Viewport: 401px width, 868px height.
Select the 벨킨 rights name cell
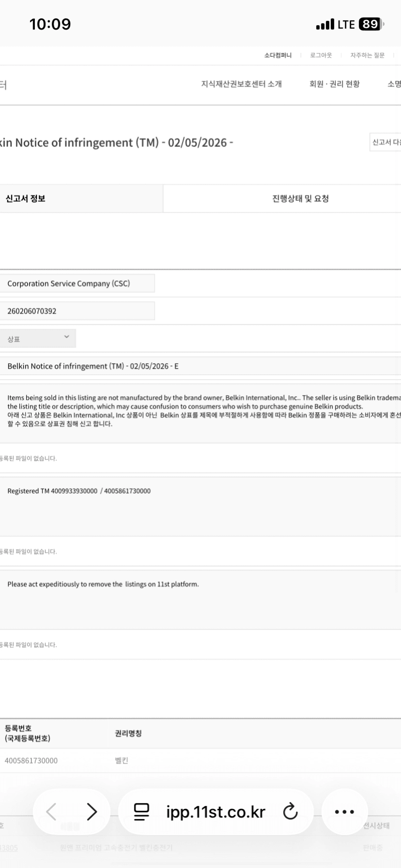point(121,761)
